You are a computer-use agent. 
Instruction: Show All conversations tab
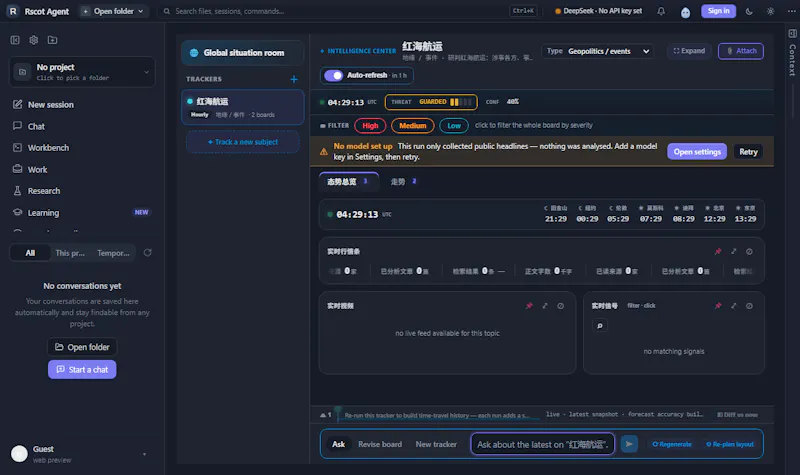(x=31, y=253)
